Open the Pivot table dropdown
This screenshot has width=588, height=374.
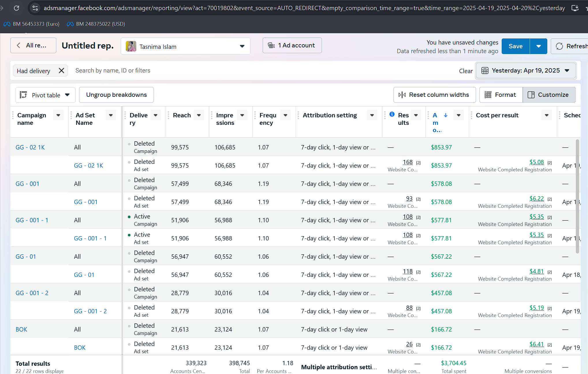(45, 95)
